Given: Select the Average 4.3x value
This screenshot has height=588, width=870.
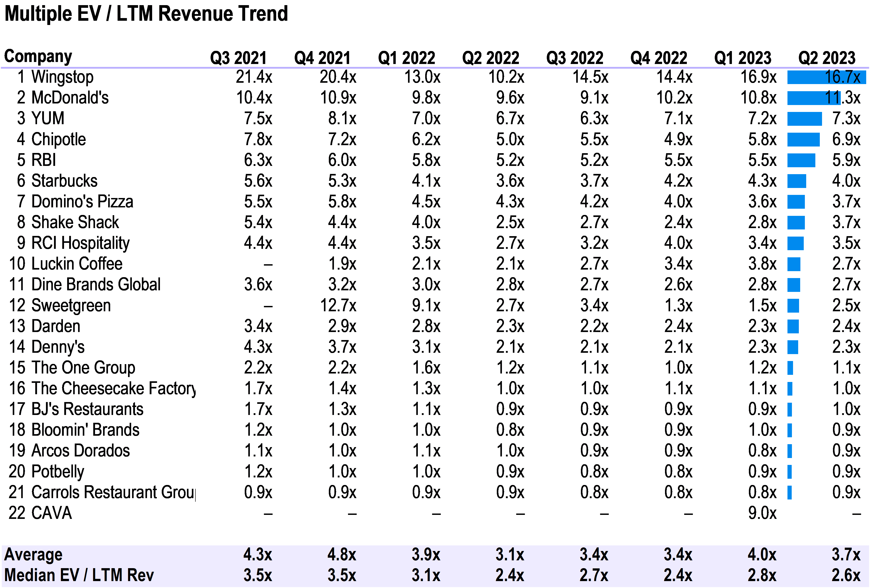Looking at the screenshot, I should click(258, 555).
